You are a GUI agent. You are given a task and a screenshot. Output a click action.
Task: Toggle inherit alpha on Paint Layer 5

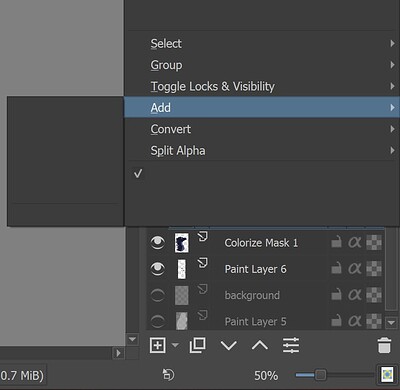[355, 322]
